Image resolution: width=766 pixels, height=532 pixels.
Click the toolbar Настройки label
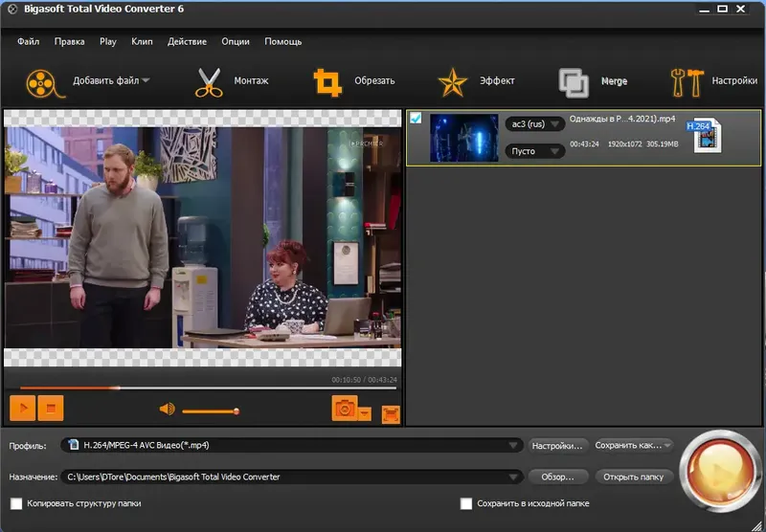[734, 80]
